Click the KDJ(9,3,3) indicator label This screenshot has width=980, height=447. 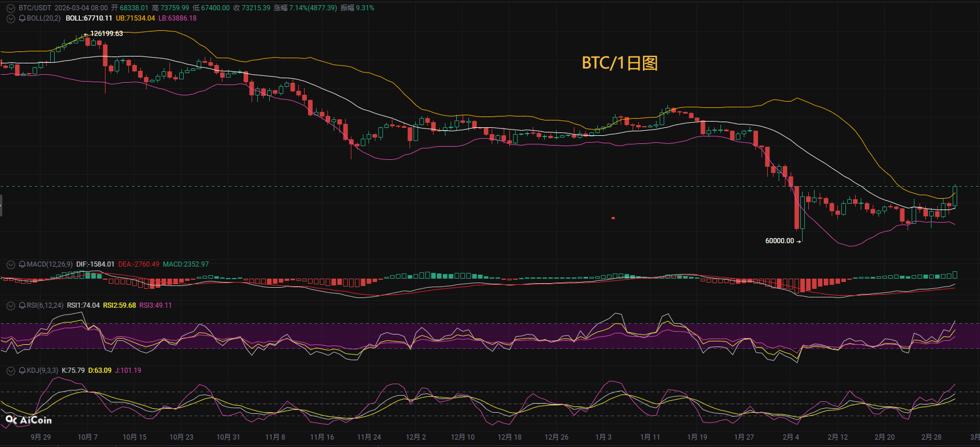(42, 371)
